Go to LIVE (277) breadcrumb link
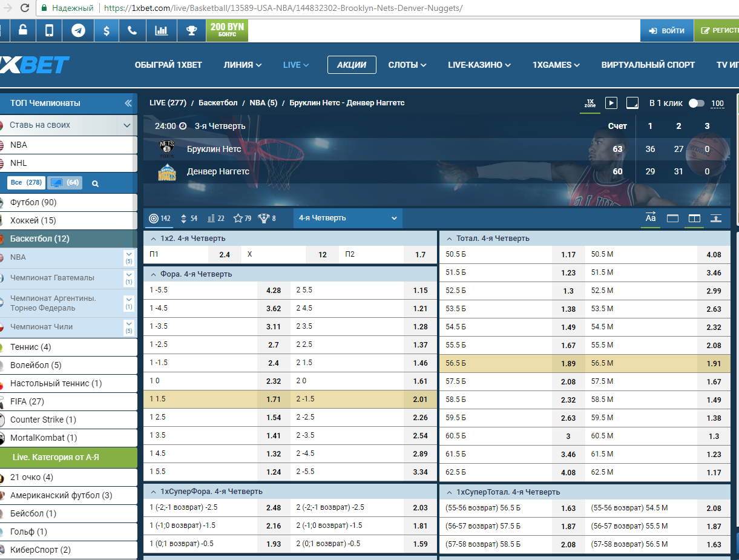 click(x=168, y=103)
